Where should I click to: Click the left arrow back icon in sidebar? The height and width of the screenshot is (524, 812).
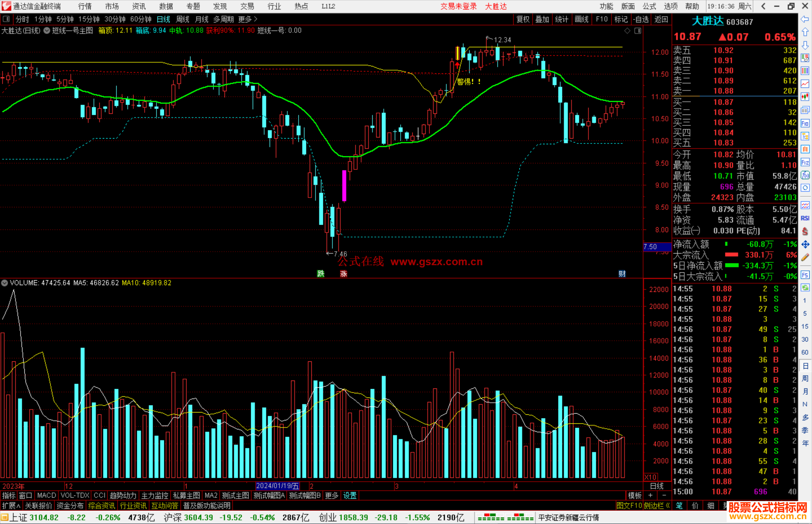[x=805, y=19]
